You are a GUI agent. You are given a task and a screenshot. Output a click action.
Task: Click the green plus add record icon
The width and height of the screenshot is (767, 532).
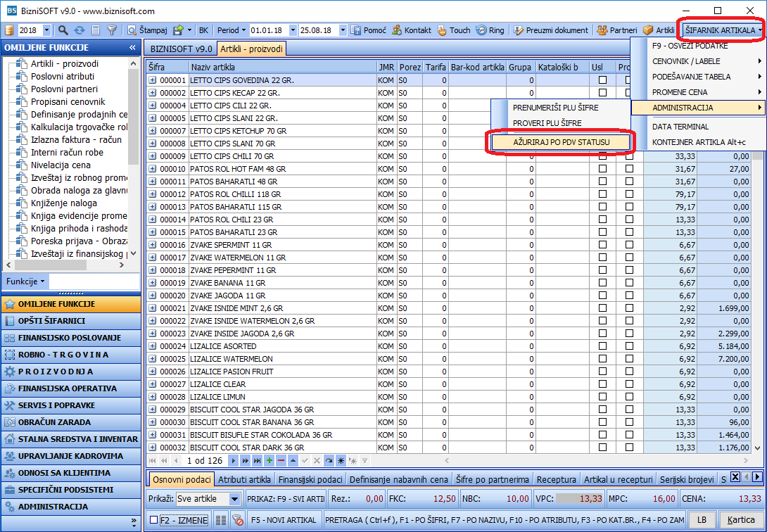[269, 461]
